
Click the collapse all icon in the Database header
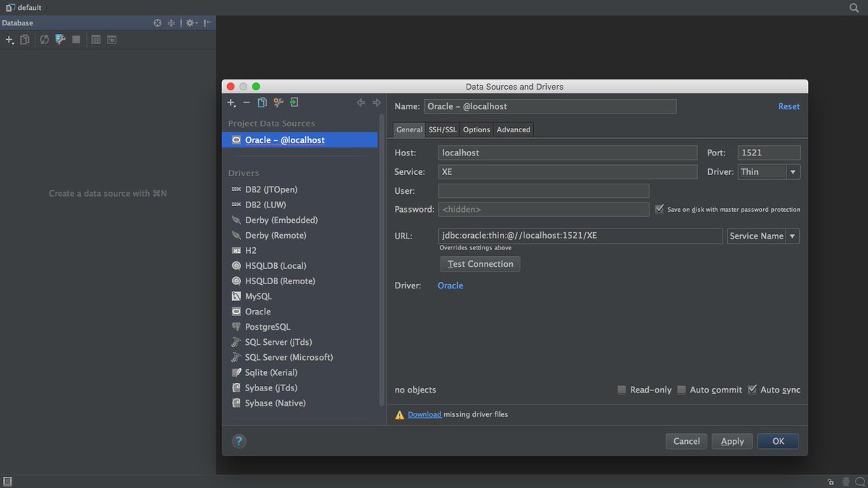(171, 23)
